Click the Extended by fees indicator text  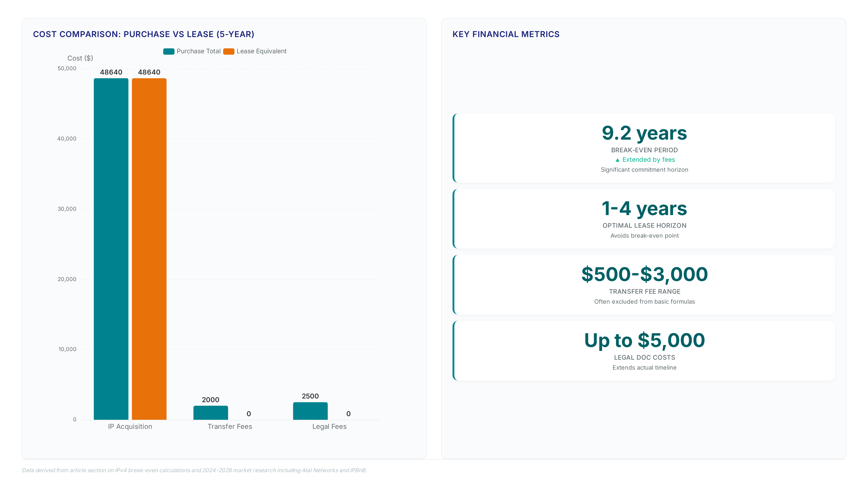click(x=649, y=160)
